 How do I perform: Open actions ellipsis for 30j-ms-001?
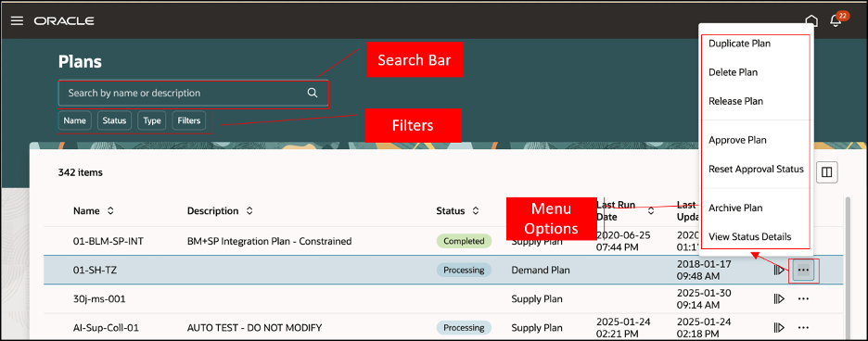pos(804,299)
